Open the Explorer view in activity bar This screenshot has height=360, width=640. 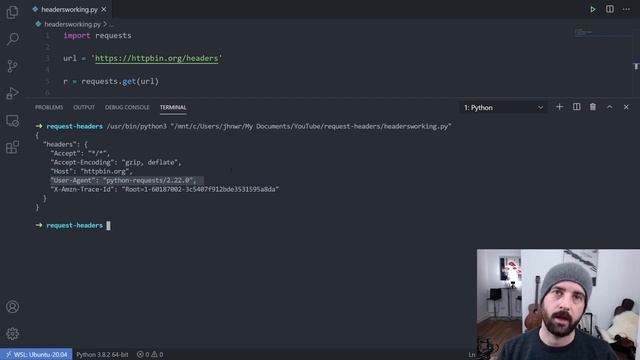(x=12, y=12)
